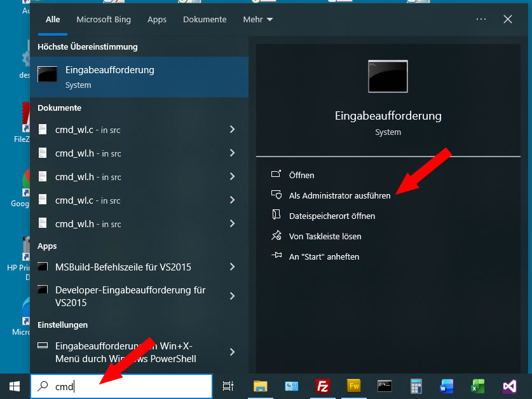
Task: Switch to the Dokumente tab
Action: tap(205, 20)
